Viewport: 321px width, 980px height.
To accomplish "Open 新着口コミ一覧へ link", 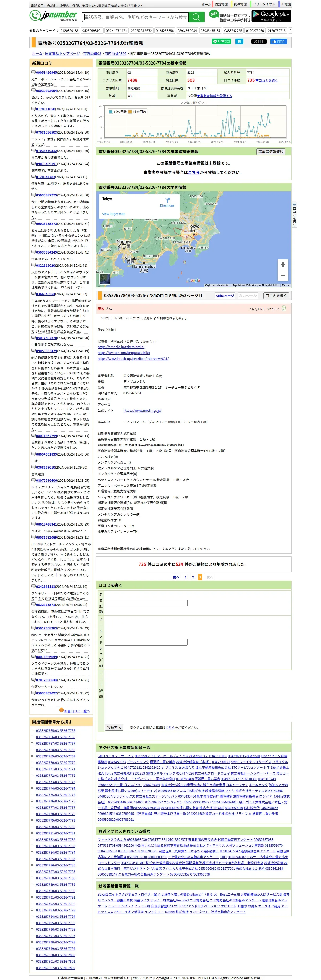I will 77,711.
